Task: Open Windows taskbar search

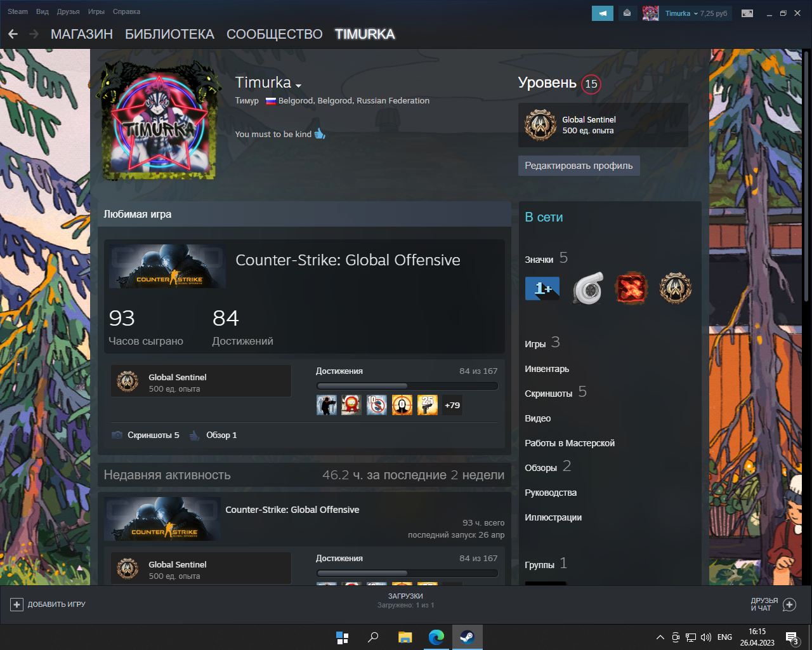Action: coord(374,637)
